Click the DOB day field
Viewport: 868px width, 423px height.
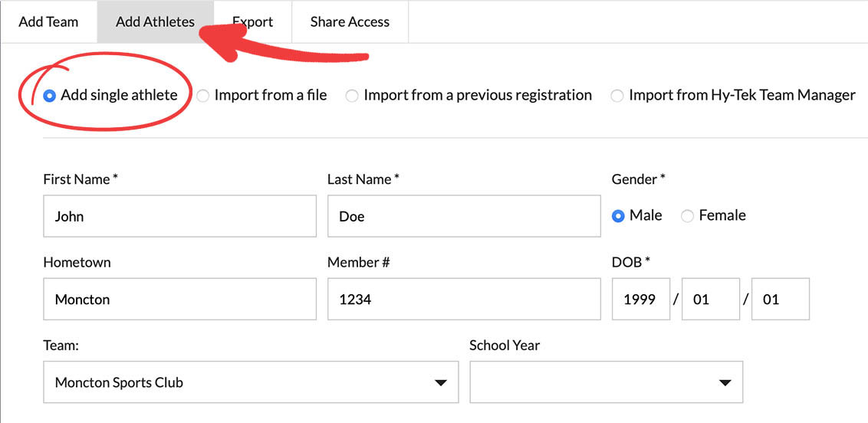coord(780,299)
